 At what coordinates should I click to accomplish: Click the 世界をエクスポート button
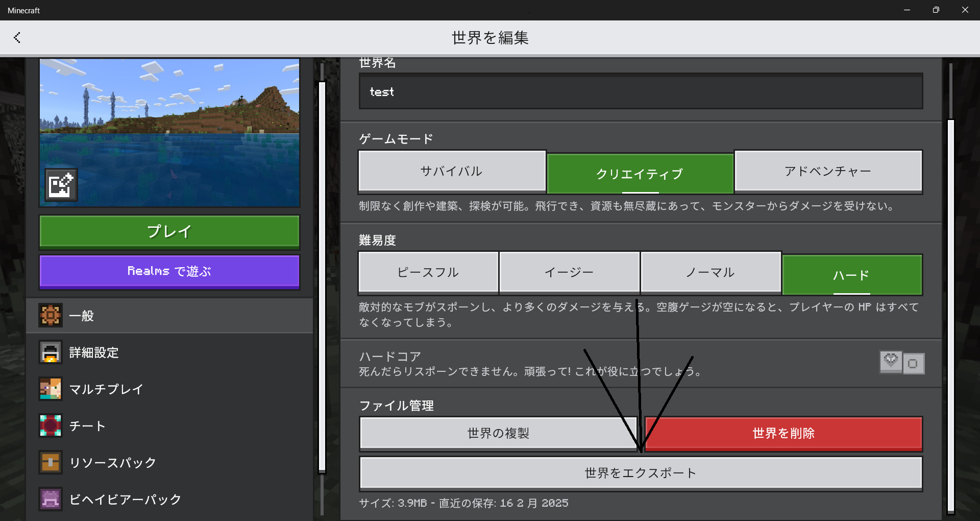(x=641, y=473)
